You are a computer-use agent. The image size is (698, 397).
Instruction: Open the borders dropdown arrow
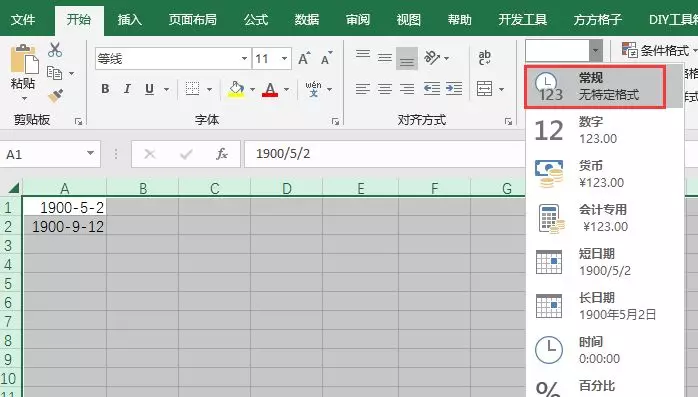(209, 89)
